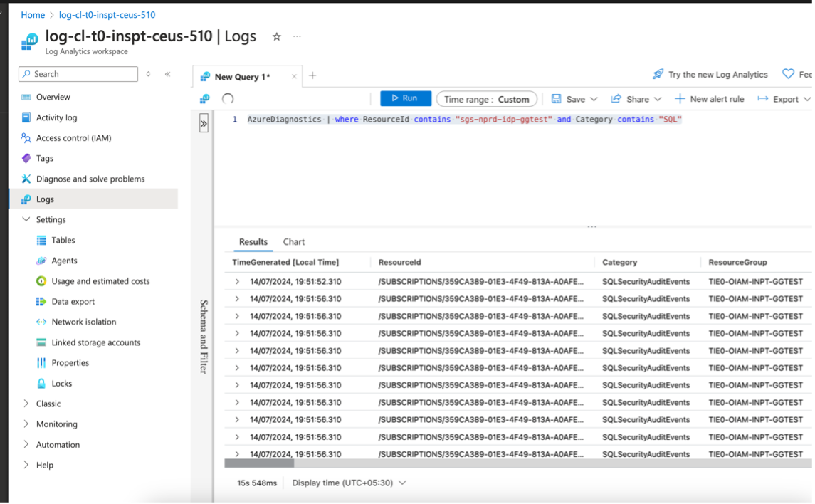Screen dimensions: 815x504
Task: Expand the first result row at 19:51:52.310
Action: pyautogui.click(x=238, y=282)
